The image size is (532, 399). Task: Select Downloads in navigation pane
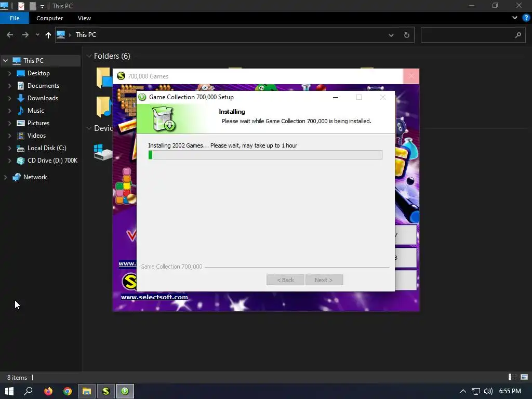click(x=43, y=98)
